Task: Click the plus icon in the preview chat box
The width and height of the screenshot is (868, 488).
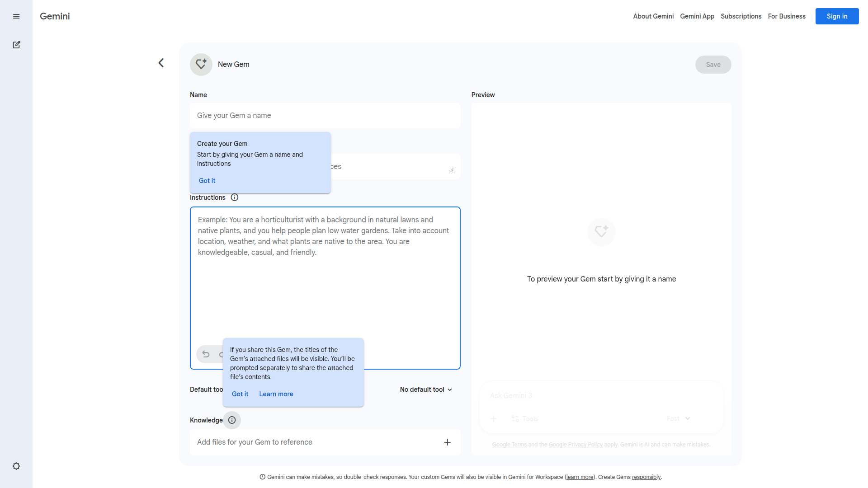Action: coord(494,419)
